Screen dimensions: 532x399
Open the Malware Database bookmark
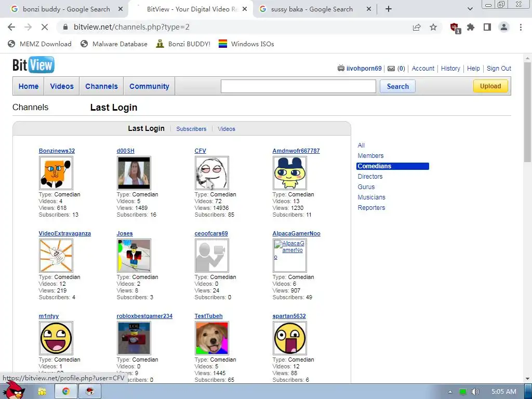(114, 44)
